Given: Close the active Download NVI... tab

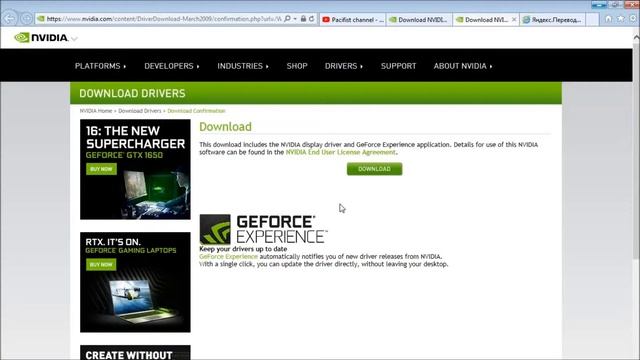Looking at the screenshot, I should [514, 19].
